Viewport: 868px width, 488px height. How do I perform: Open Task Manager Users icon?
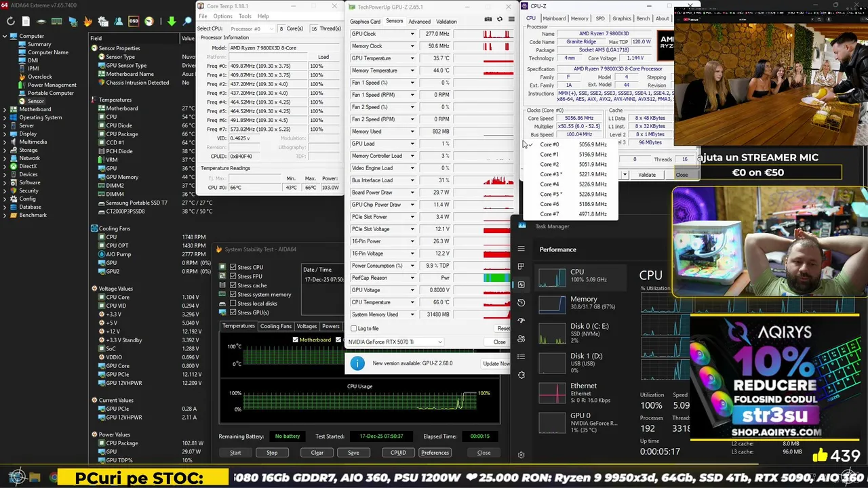[x=521, y=339]
